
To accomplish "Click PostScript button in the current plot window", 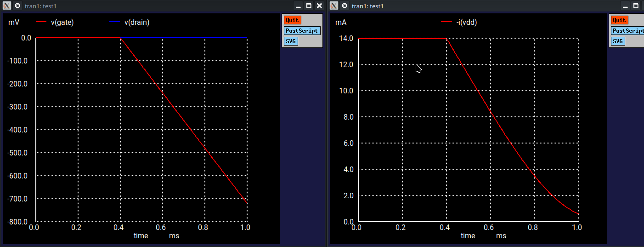I will click(x=628, y=31).
